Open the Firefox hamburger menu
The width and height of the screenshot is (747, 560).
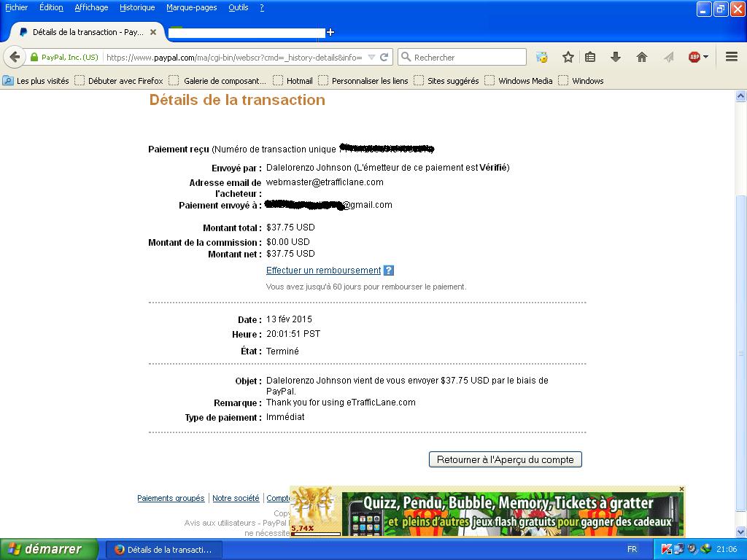pyautogui.click(x=731, y=57)
